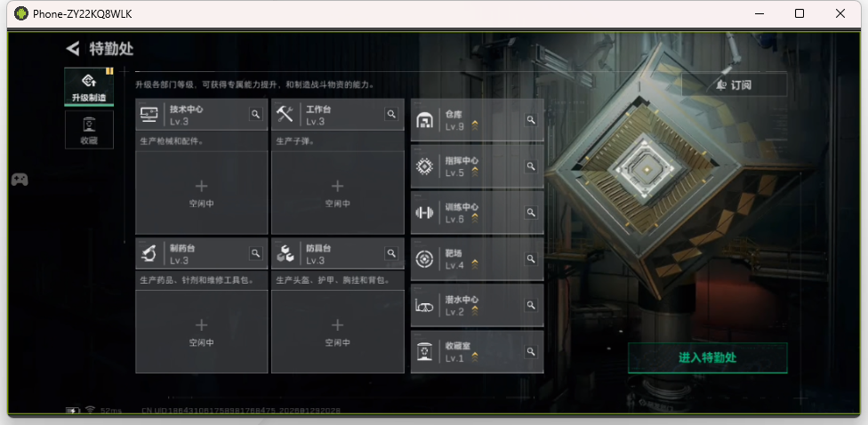
Task: Click the 工作台 magnifier icon
Action: 391,114
